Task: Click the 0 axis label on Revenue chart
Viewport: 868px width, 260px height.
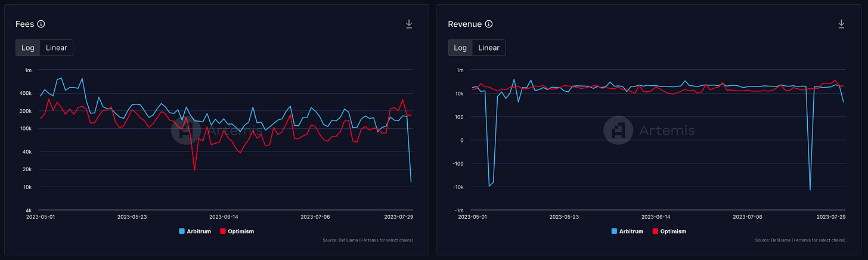Action: pyautogui.click(x=461, y=140)
